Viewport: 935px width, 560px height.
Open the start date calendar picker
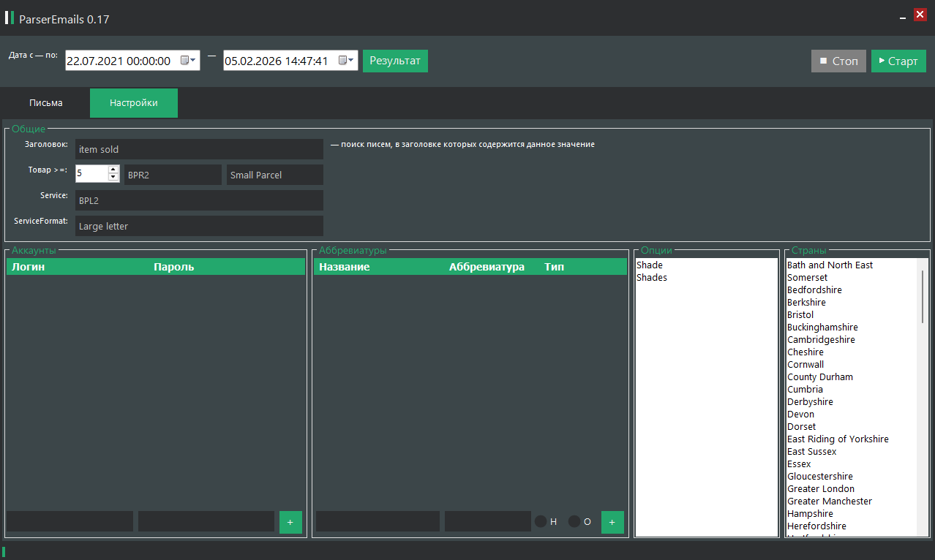188,61
